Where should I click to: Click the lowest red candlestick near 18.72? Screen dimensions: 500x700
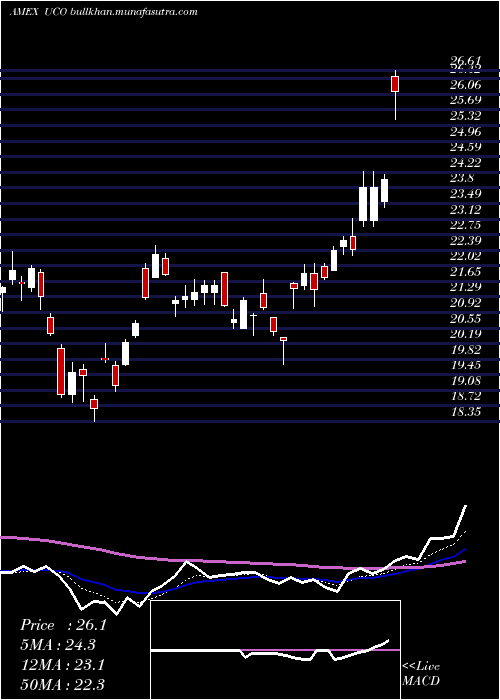(x=94, y=404)
